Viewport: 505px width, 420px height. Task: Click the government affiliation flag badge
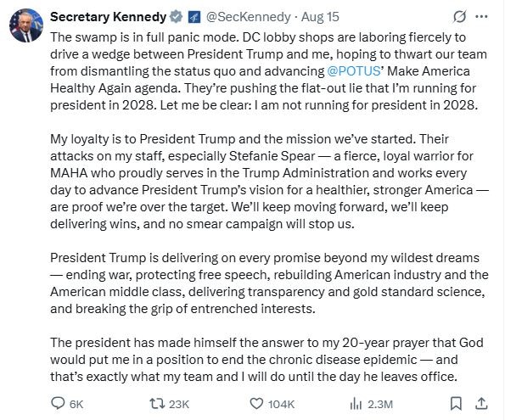pos(194,17)
